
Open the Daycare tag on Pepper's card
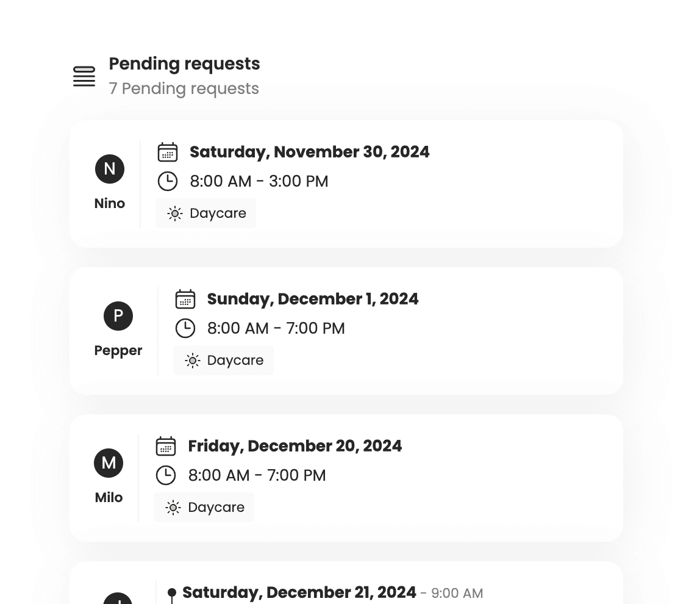pyautogui.click(x=223, y=360)
